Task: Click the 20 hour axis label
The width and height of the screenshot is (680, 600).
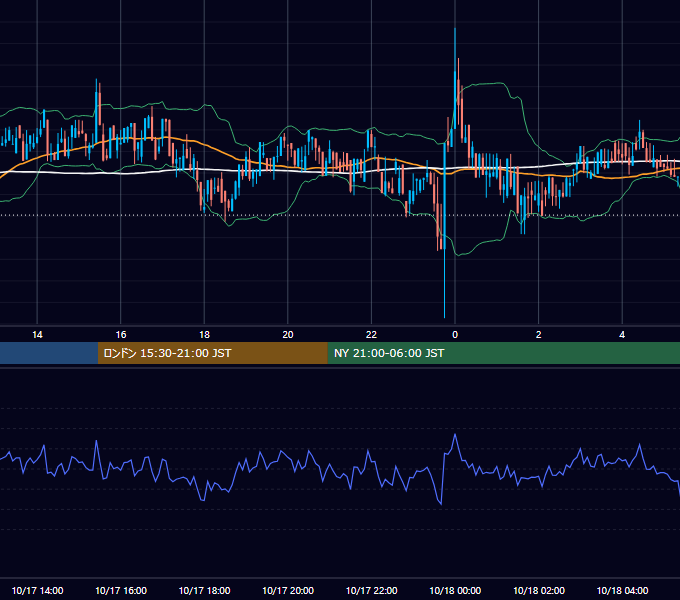Action: pos(288,335)
